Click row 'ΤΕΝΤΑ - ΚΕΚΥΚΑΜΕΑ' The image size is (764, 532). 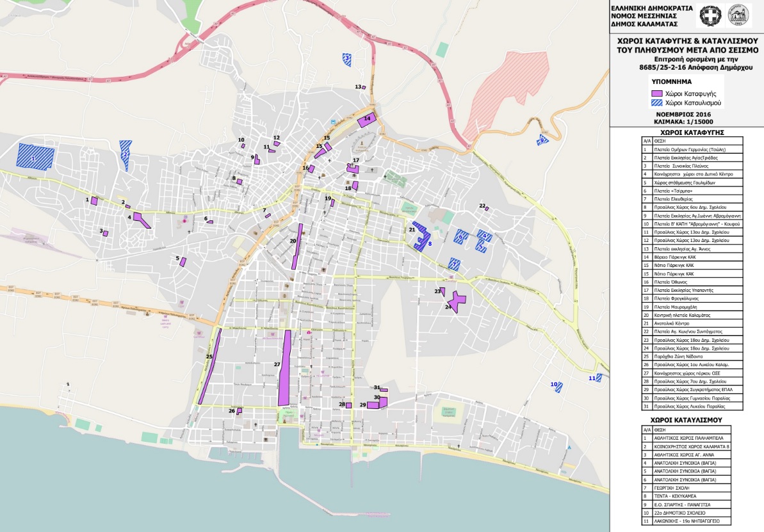(686, 496)
